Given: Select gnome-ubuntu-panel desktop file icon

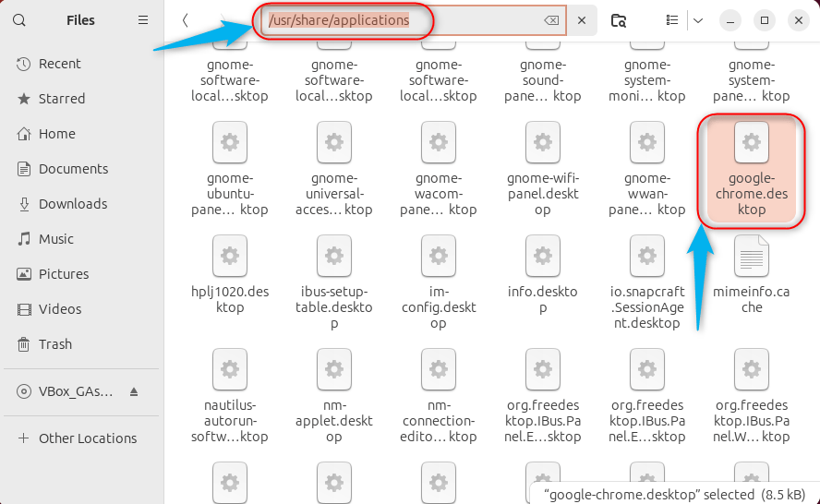Looking at the screenshot, I should tap(230, 142).
